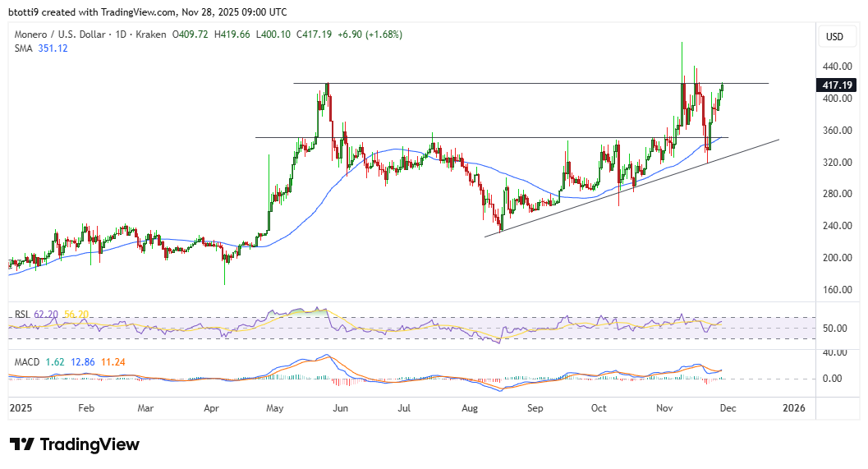Click the 2026 time axis label
This screenshot has width=868, height=469.
tap(794, 408)
